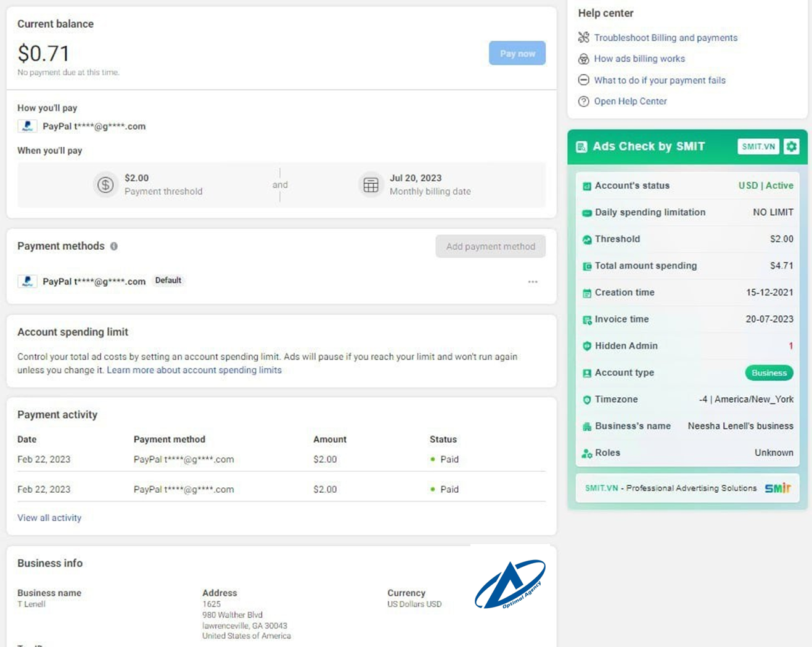The width and height of the screenshot is (812, 647).
Task: Click the SMIT.VN badge button
Action: [x=758, y=146]
